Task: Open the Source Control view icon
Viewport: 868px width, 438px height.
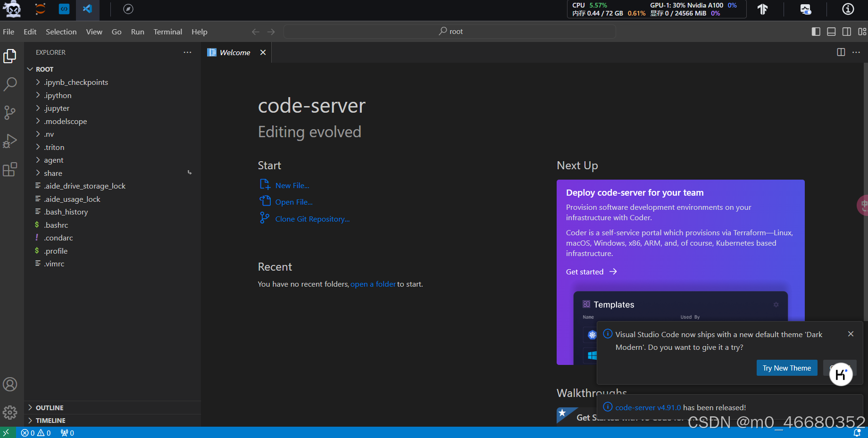Action: (10, 113)
